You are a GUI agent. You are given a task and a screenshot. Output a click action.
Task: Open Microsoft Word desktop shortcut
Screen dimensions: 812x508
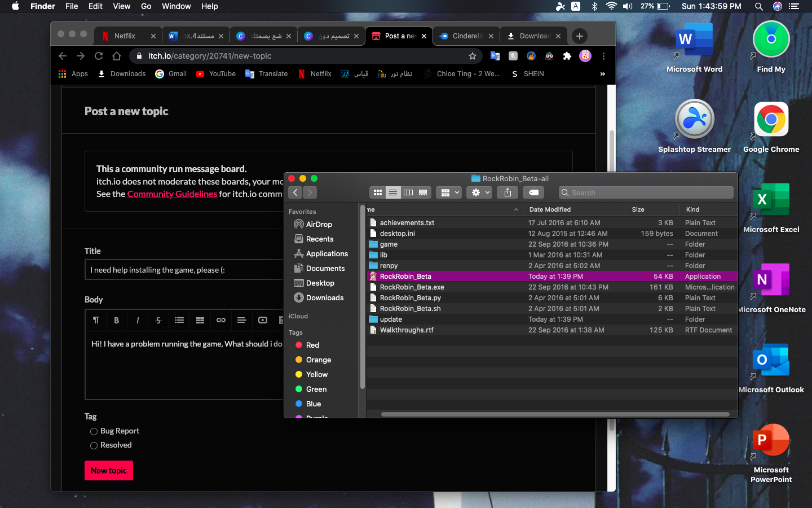coord(695,48)
